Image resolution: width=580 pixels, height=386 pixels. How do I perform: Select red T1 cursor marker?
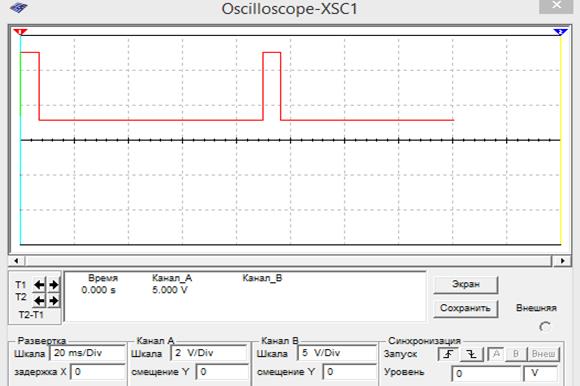[x=20, y=32]
